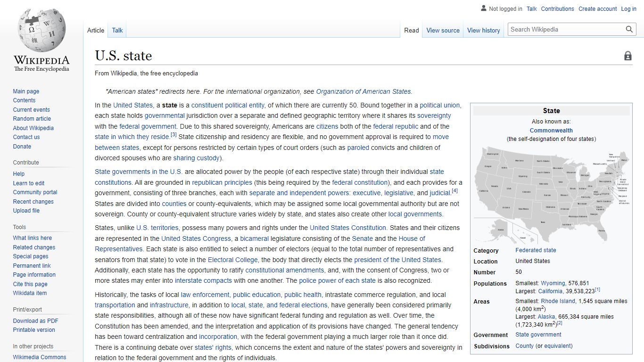Screen dimensions: 644x362
Task: Select the Read tab
Action: 412,30
